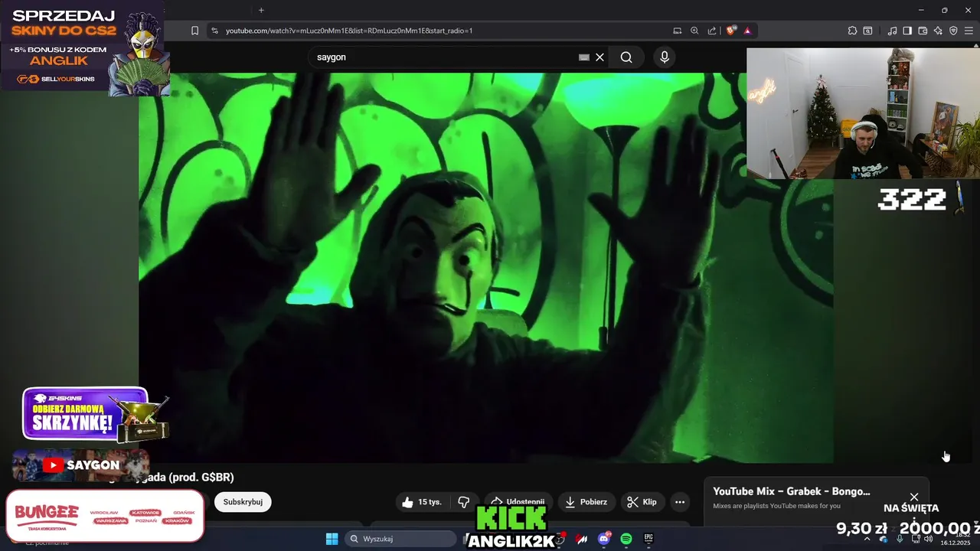Open the browser hamburger main menu
The height and width of the screenshot is (551, 980).
pos(969,31)
